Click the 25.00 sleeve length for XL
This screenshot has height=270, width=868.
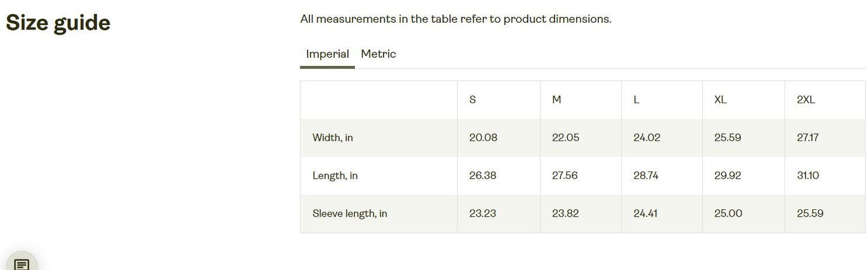pyautogui.click(x=728, y=214)
